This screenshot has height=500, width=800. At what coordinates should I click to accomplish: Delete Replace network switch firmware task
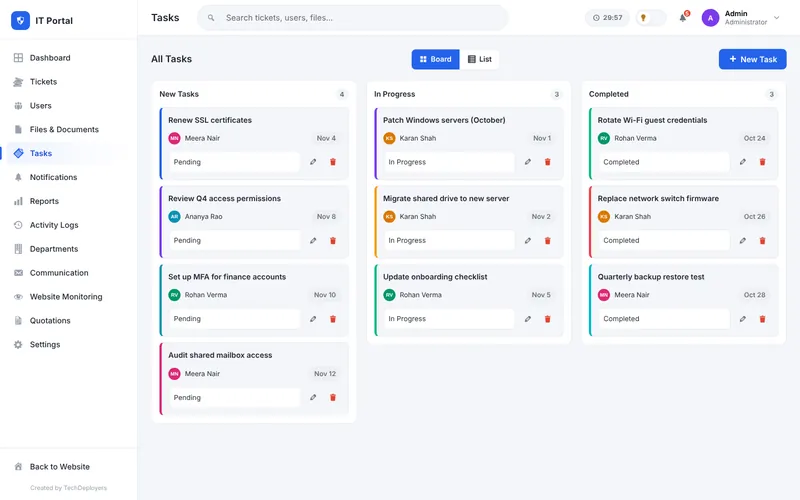(x=762, y=240)
